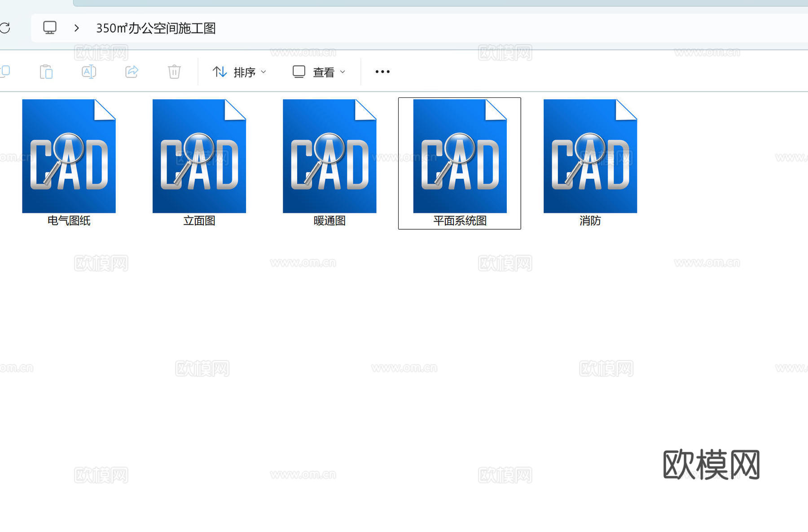Open the three-dots more options menu
The image size is (808, 532).
[382, 72]
